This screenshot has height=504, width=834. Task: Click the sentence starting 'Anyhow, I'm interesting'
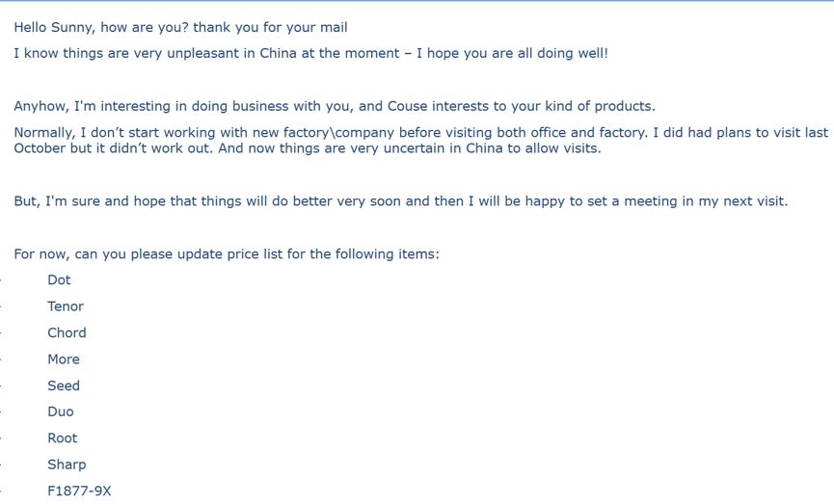(x=335, y=106)
